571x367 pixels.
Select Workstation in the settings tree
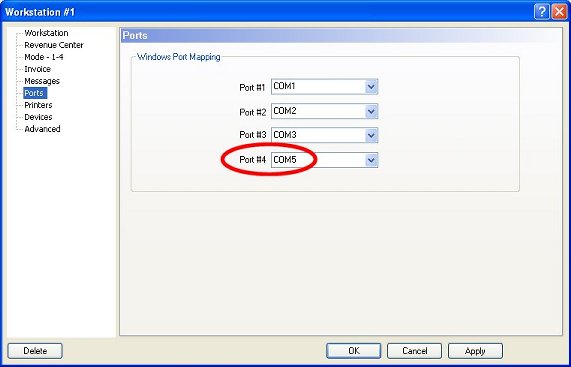click(46, 33)
